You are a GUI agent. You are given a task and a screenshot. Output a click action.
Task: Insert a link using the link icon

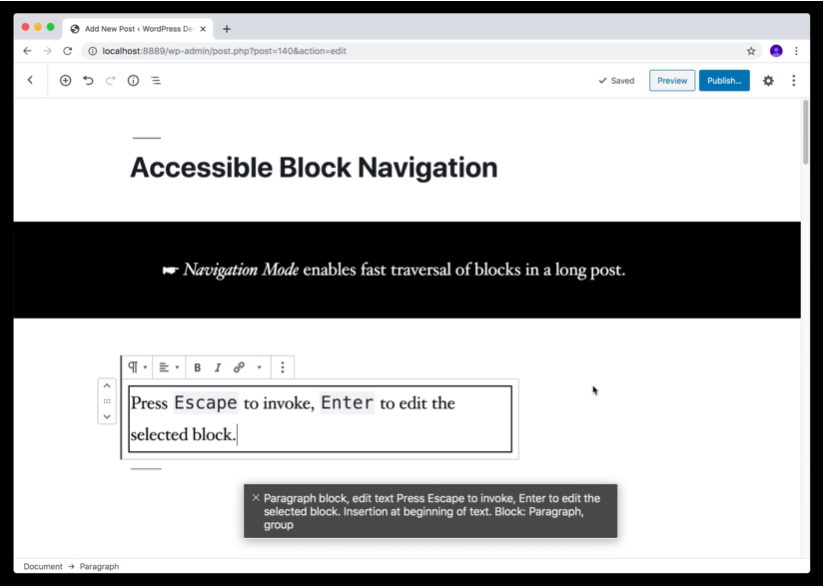pos(239,368)
